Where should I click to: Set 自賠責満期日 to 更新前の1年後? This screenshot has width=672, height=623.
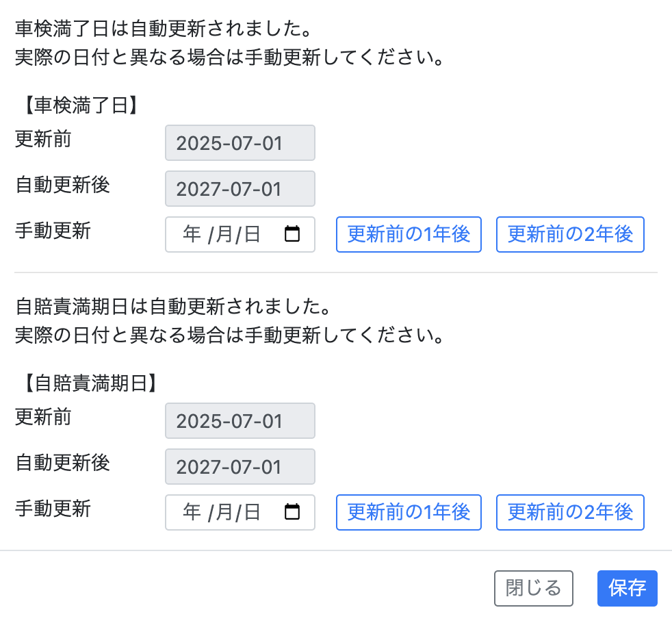(x=409, y=512)
